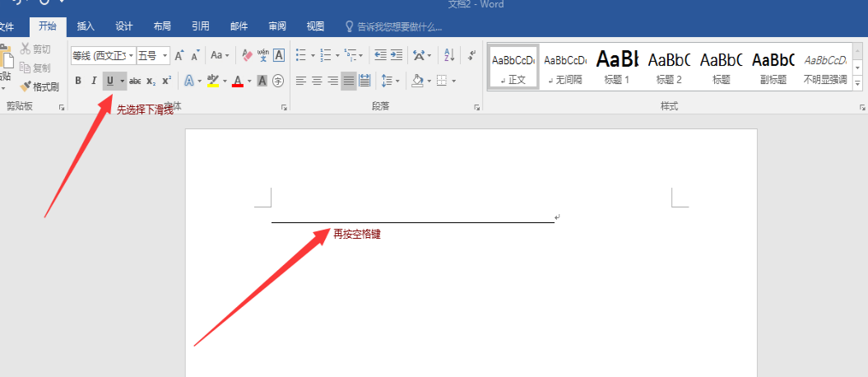Clear all formatting with eraser icon
Image resolution: width=868 pixels, height=377 pixels.
tap(247, 55)
